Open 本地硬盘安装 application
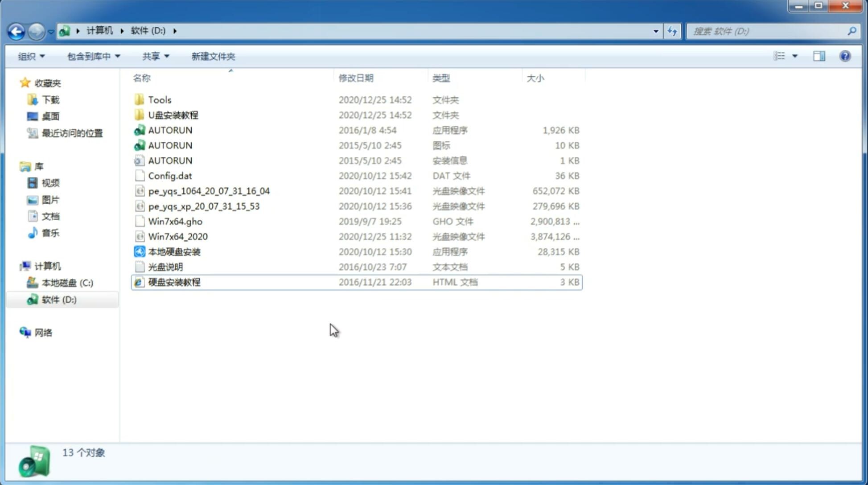 point(174,251)
